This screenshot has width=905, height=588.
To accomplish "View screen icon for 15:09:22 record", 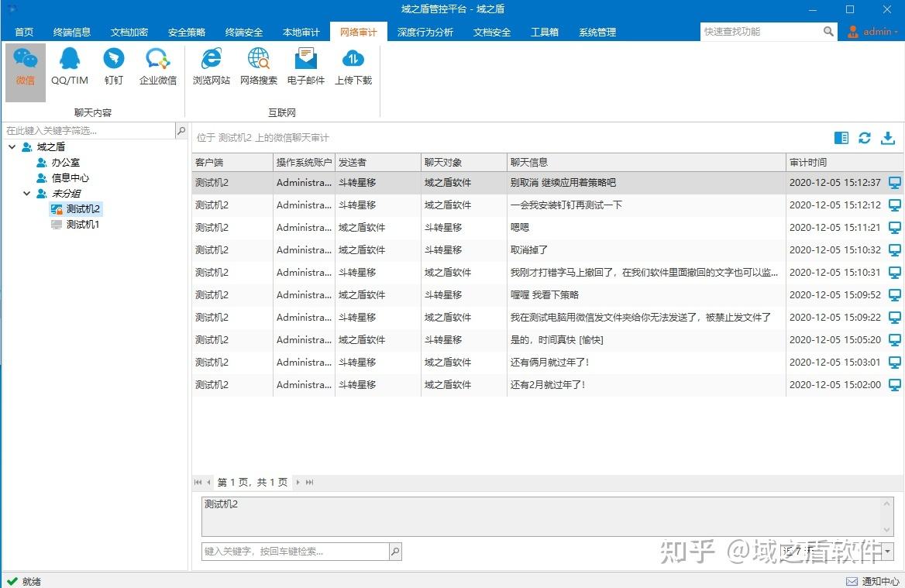I will point(895,318).
